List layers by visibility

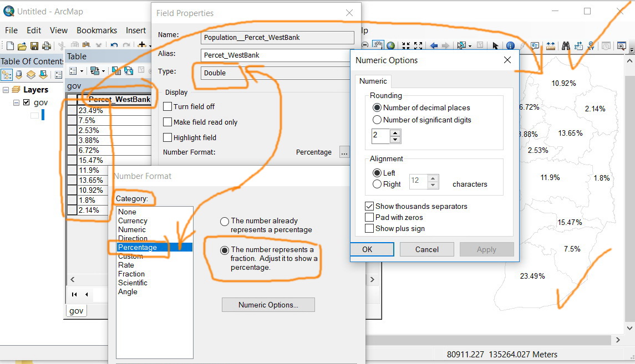pos(31,74)
